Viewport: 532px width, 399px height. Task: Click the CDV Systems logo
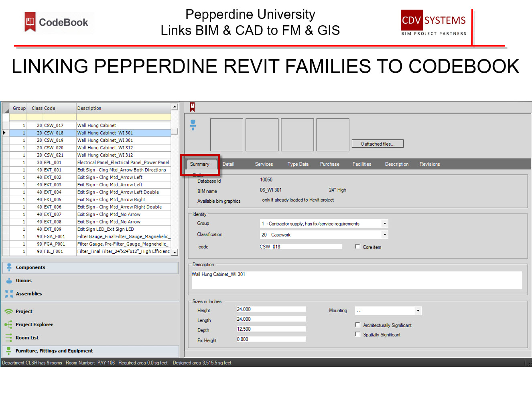pyautogui.click(x=434, y=23)
